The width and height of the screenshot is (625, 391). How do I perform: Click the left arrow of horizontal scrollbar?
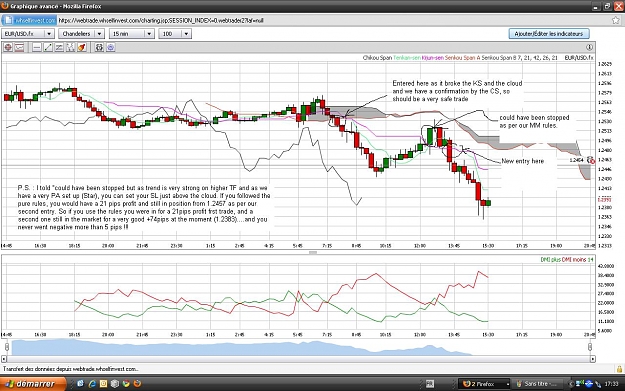tap(4, 359)
